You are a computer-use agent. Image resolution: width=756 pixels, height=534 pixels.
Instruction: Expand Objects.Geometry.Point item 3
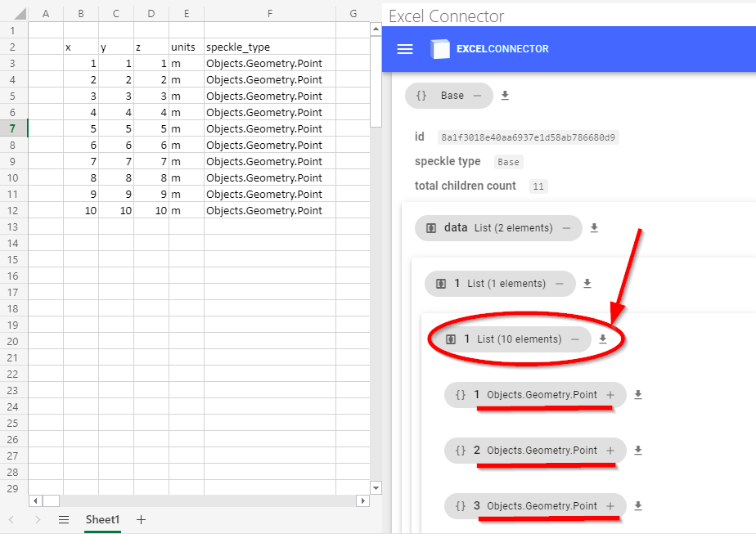(610, 506)
